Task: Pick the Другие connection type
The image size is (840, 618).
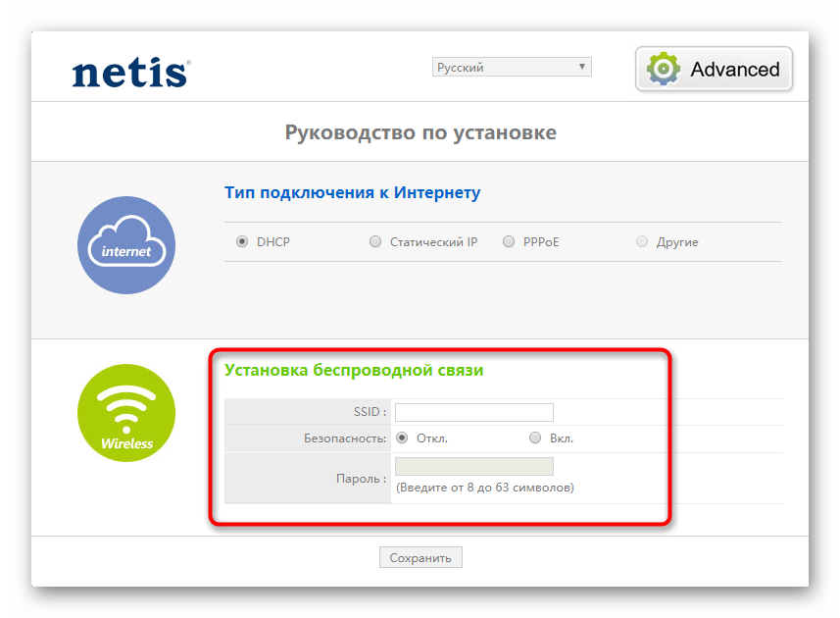Action: (x=642, y=242)
